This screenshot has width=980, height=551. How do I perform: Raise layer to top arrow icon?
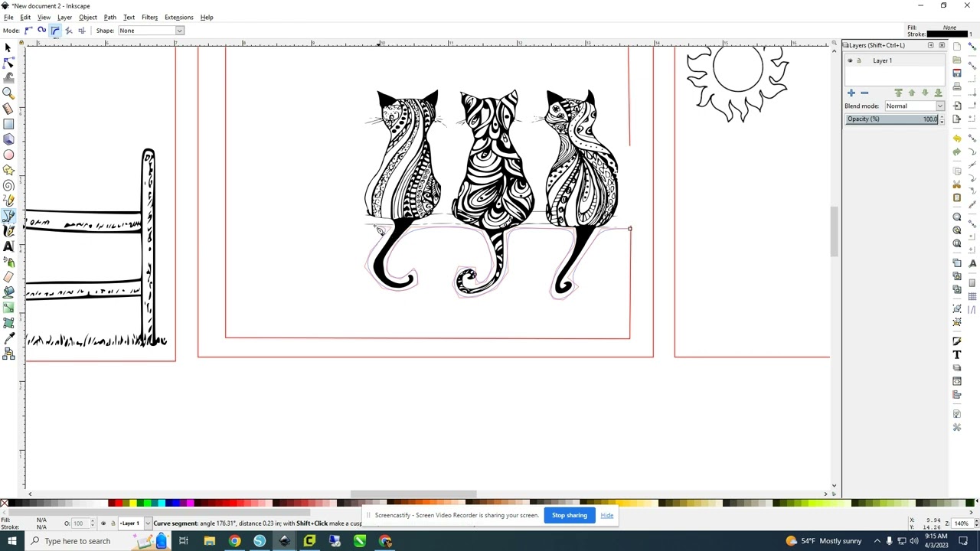pyautogui.click(x=898, y=93)
